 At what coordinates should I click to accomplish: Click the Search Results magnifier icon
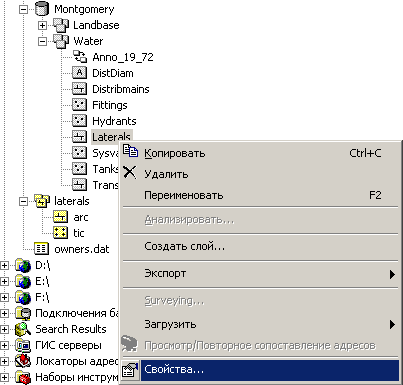(23, 329)
